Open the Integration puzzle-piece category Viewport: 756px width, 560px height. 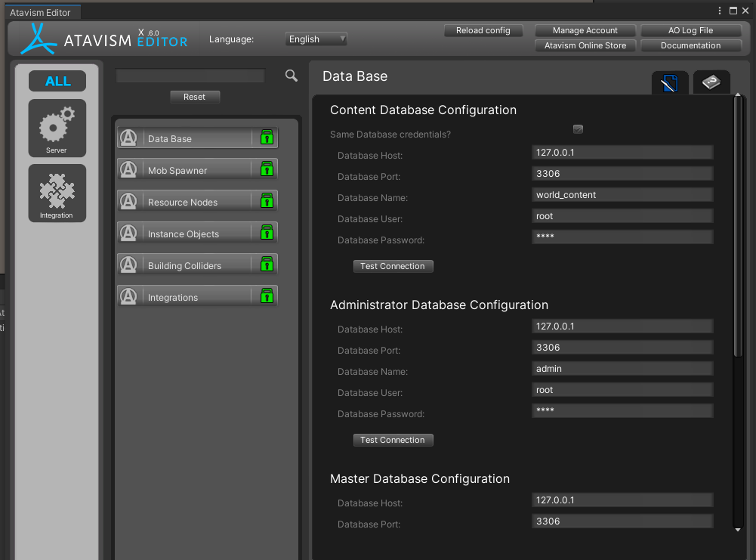(57, 193)
